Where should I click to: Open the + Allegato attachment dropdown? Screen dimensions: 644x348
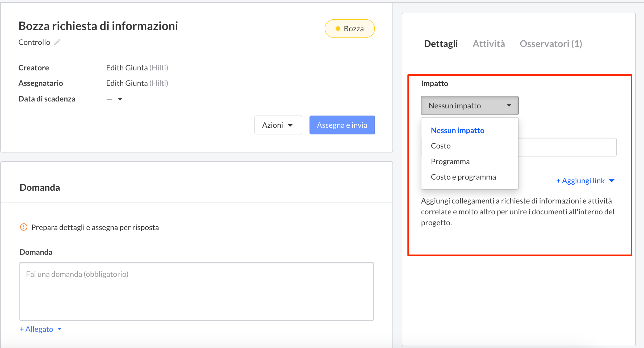[41, 329]
